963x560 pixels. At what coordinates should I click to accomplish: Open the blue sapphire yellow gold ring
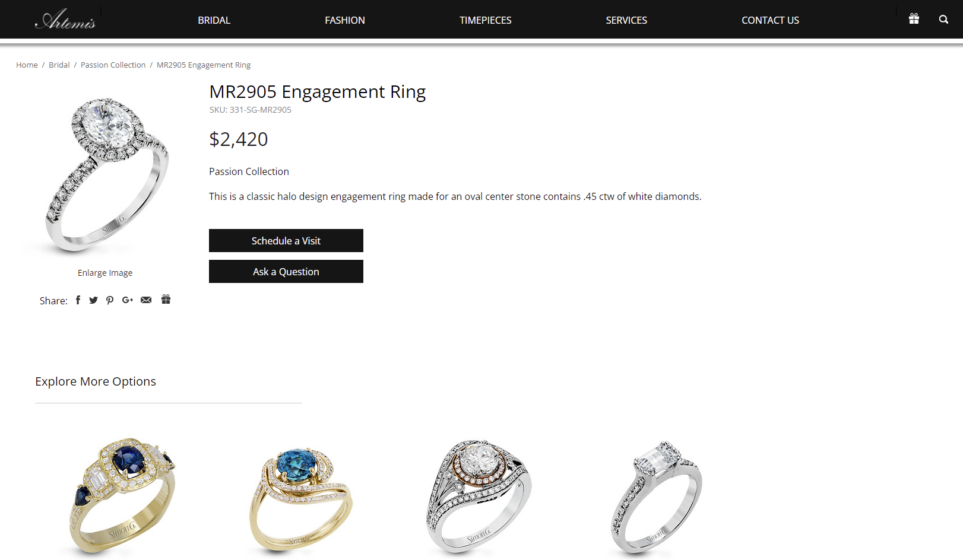click(x=123, y=495)
